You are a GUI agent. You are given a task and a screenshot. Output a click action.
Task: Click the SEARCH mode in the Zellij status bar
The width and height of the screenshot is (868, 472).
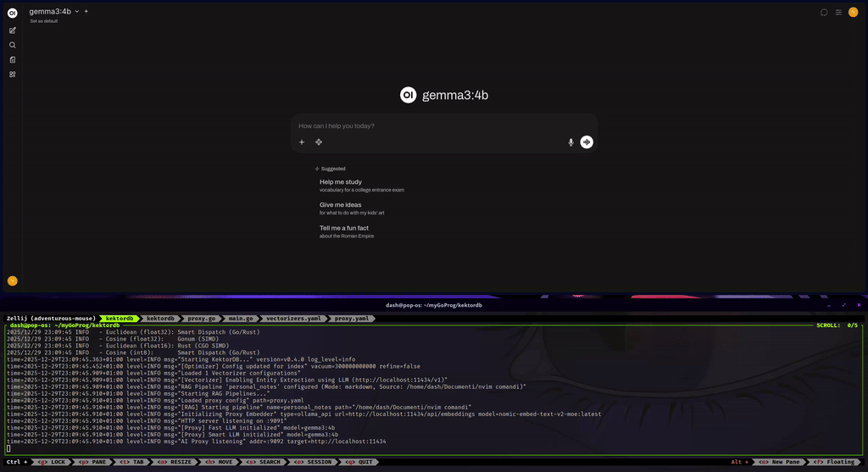(x=263, y=462)
